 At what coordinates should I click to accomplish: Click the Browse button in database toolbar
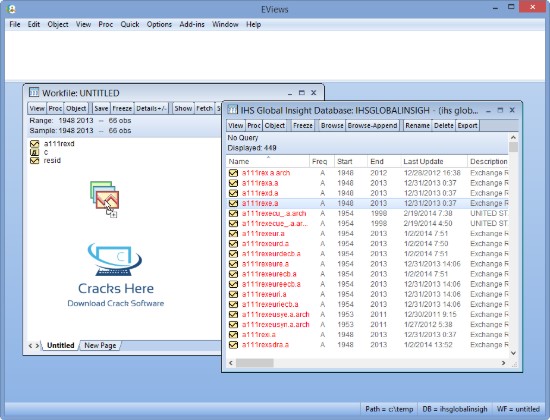332,126
